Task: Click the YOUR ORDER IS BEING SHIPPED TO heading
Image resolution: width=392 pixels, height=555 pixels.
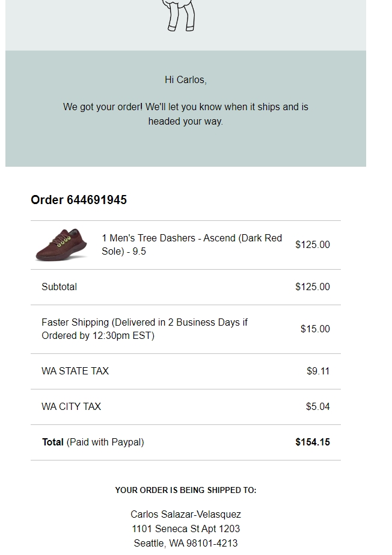Action: coord(186,490)
